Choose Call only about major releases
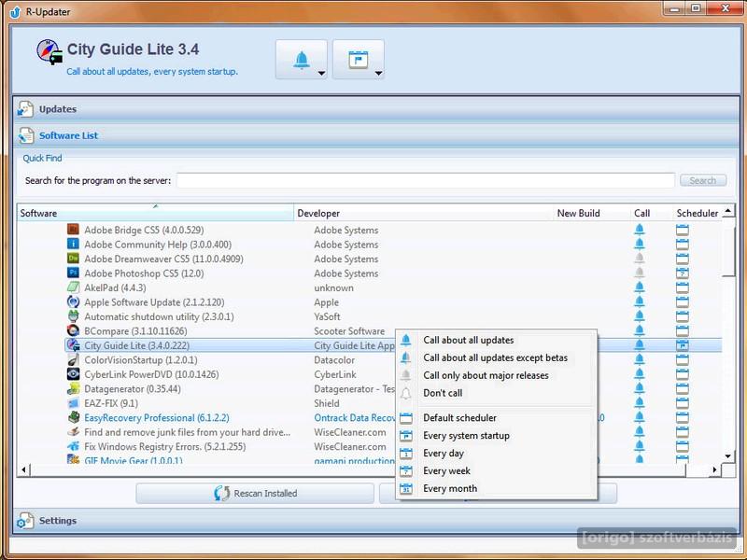This screenshot has height=560, width=747. (496, 375)
